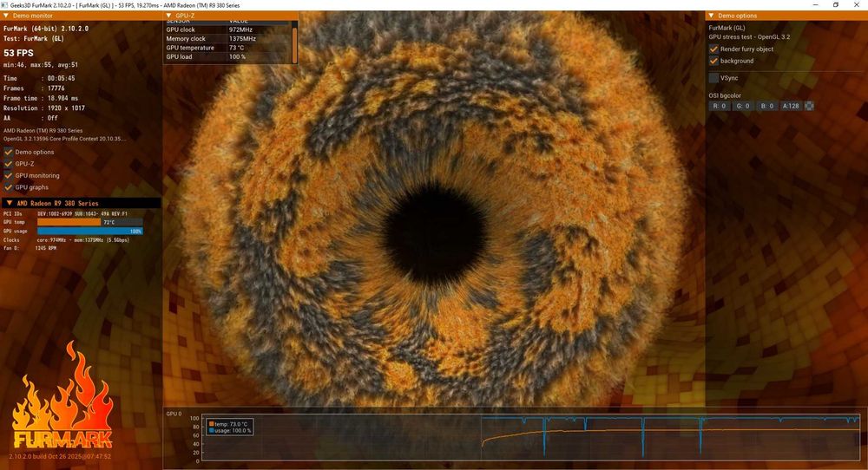Uncheck the GPU monitoring checkbox
Image resolution: width=868 pixels, height=470 pixels.
coord(9,175)
